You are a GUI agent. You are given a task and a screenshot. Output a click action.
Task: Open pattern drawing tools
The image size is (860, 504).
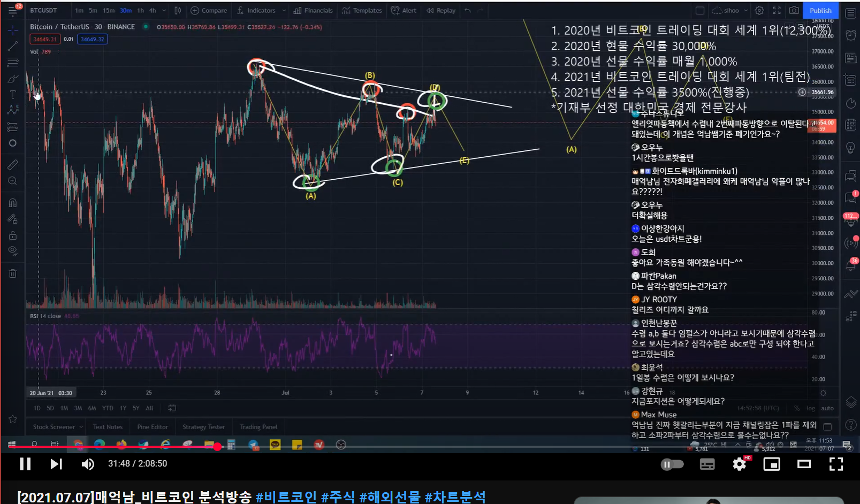point(13,110)
